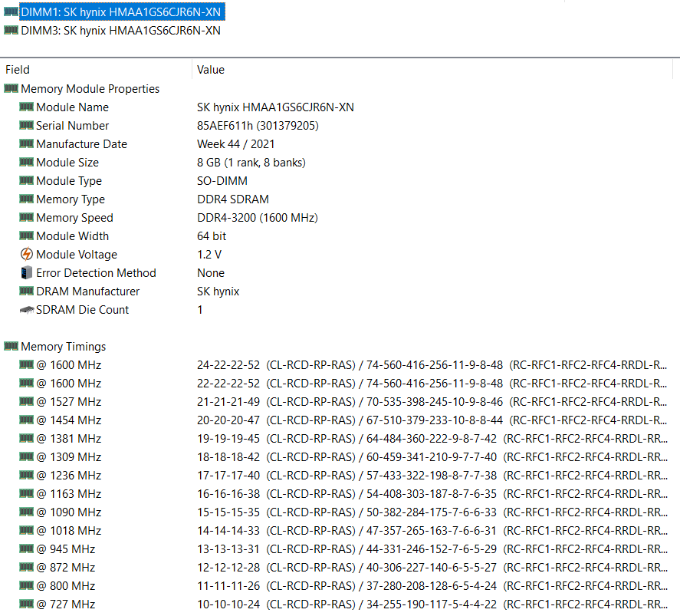Select the DDR4 SDRAM value
680x616 pixels.
coord(233,199)
